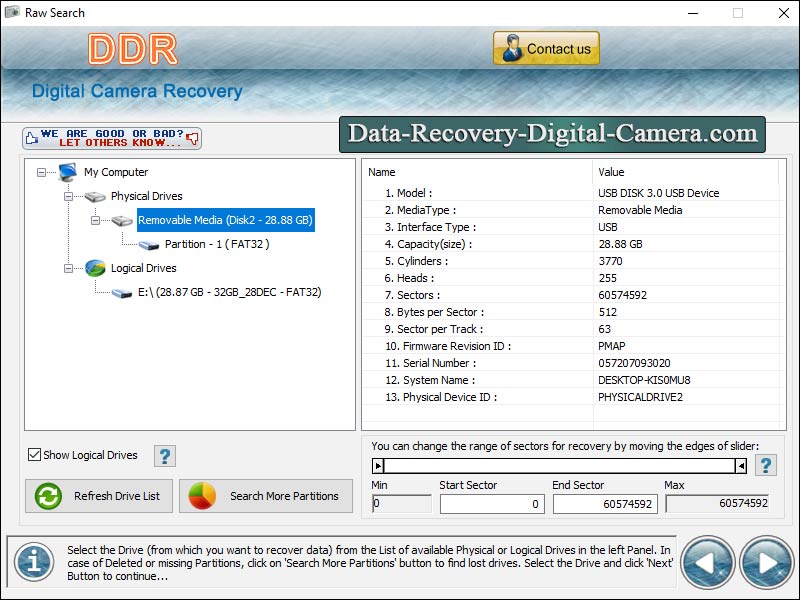Viewport: 800px width, 600px height.
Task: Collapse the My Computer tree node
Action: [41, 172]
